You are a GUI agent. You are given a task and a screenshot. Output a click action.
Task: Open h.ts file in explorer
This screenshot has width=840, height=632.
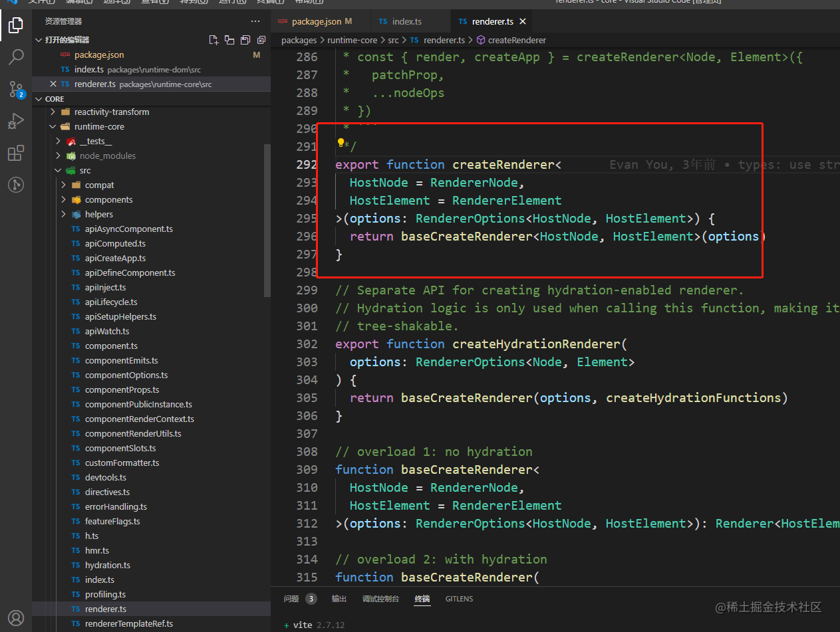pyautogui.click(x=92, y=536)
